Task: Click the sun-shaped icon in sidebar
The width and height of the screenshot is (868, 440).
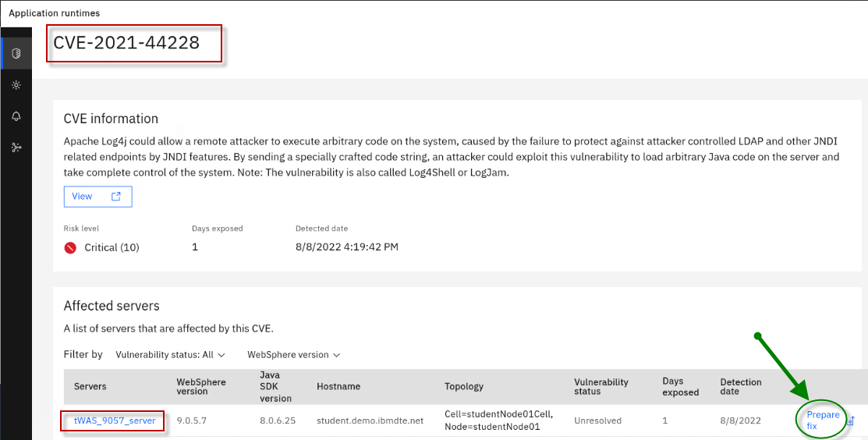Action: point(16,85)
